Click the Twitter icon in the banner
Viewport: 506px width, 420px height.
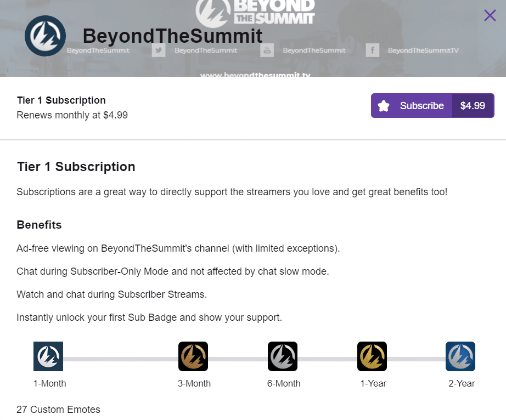coord(159,50)
